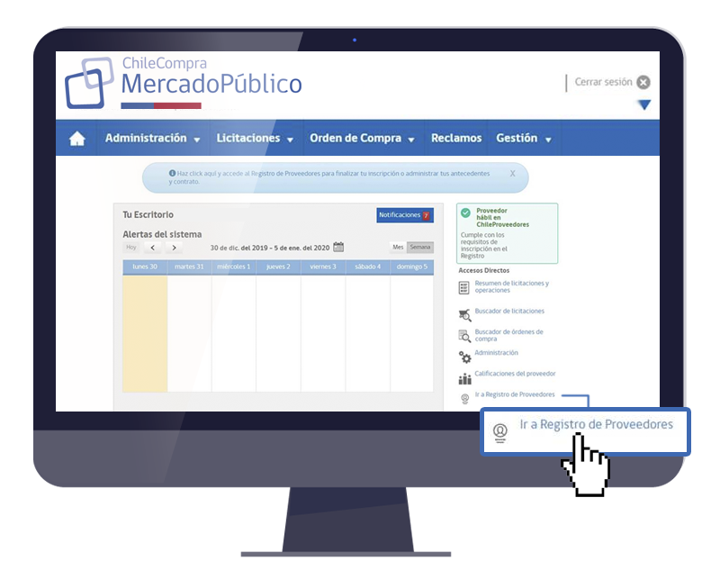Select the jueves 2 column header
Screen dimensions: 720x588
point(278,267)
